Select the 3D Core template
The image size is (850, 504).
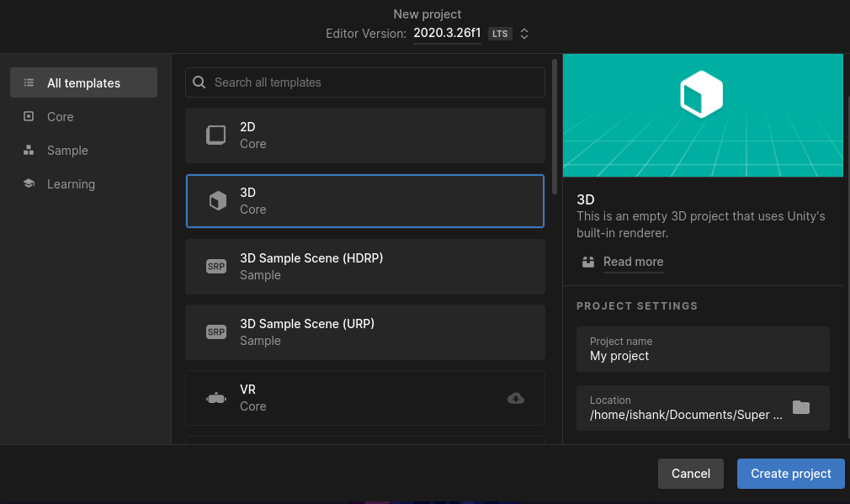click(x=365, y=200)
